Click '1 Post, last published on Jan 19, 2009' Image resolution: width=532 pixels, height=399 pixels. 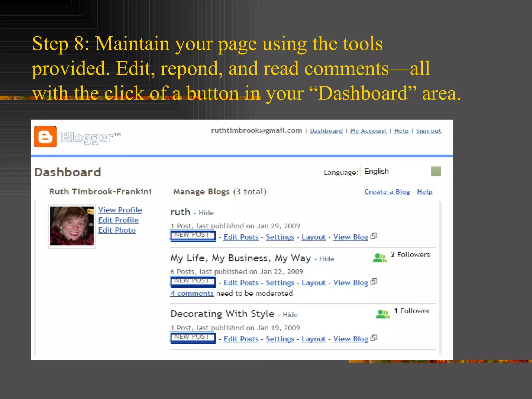click(x=235, y=328)
